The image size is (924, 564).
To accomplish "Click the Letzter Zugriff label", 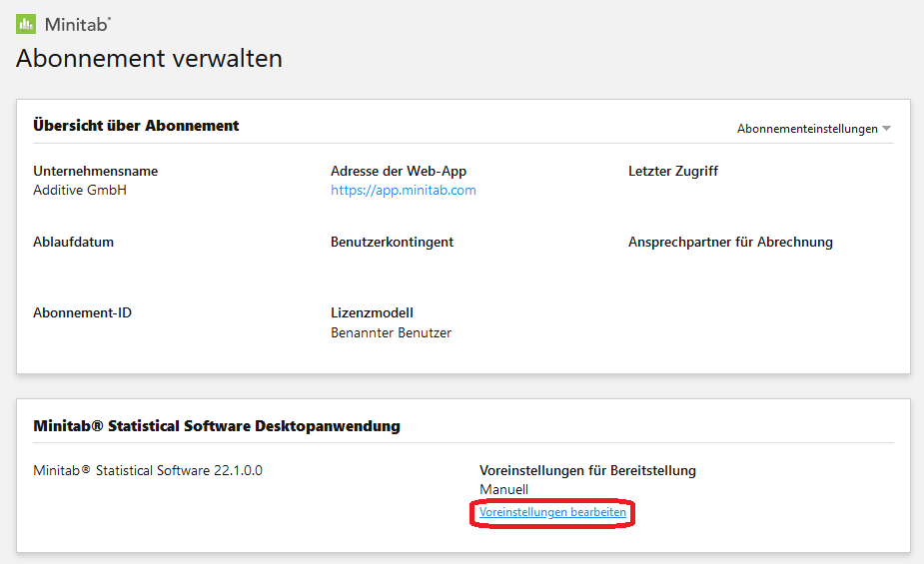I will (x=673, y=171).
